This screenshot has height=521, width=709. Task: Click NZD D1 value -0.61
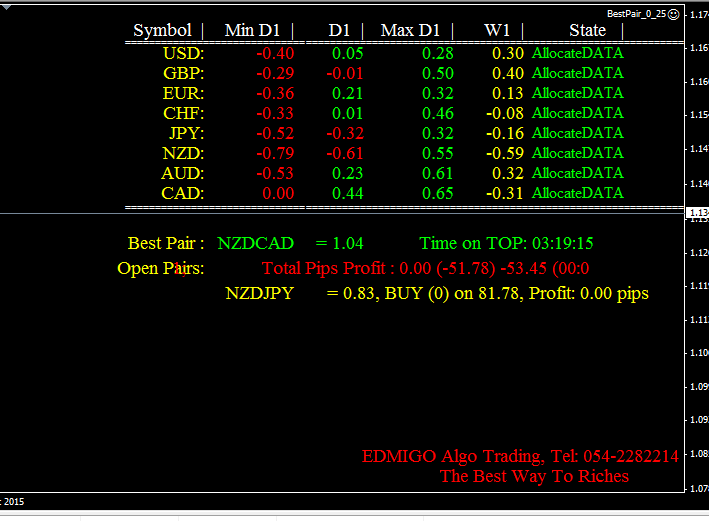345,153
